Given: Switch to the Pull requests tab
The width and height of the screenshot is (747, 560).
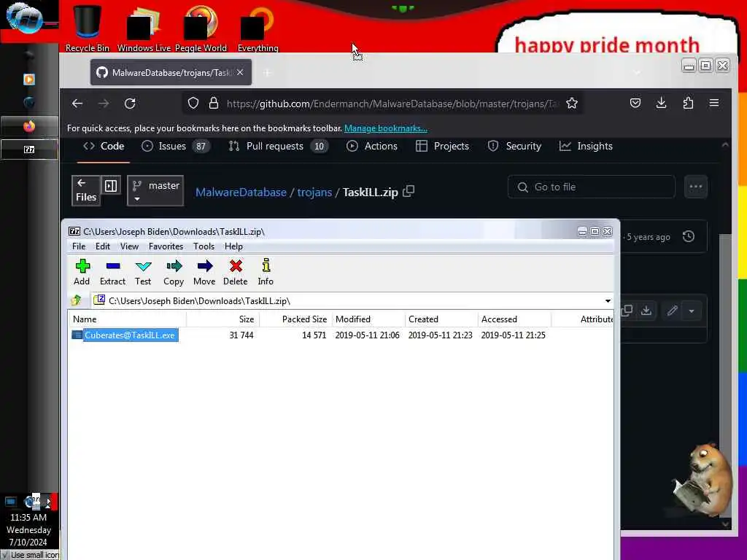Looking at the screenshot, I should (x=278, y=146).
